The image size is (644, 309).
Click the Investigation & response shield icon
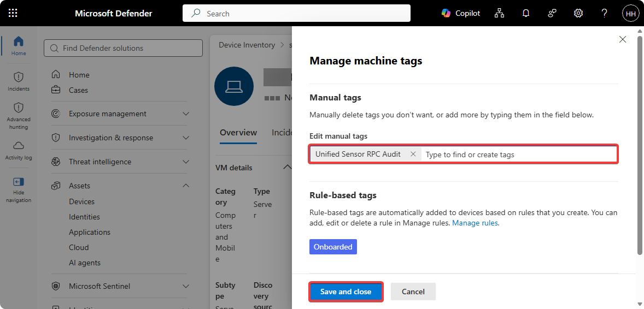click(56, 138)
